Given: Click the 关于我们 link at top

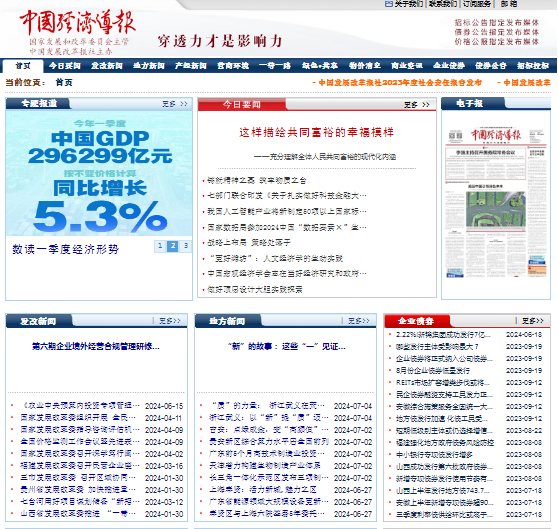Looking at the screenshot, I should [x=409, y=4].
